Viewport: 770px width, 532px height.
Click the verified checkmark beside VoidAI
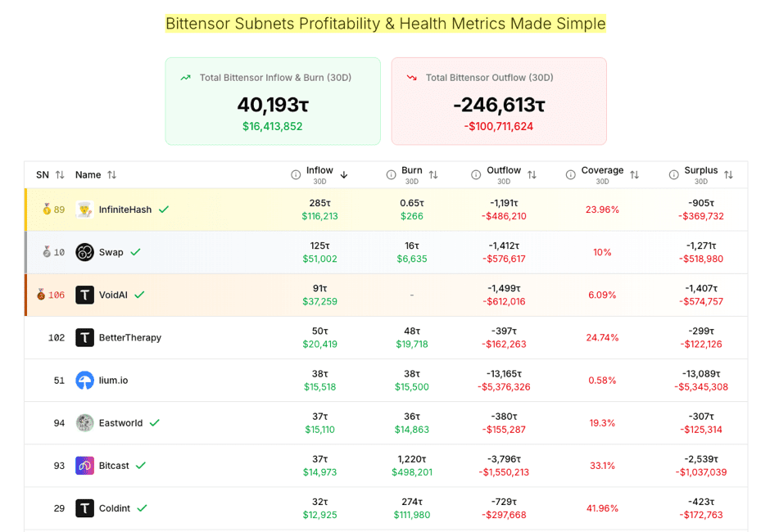(139, 295)
